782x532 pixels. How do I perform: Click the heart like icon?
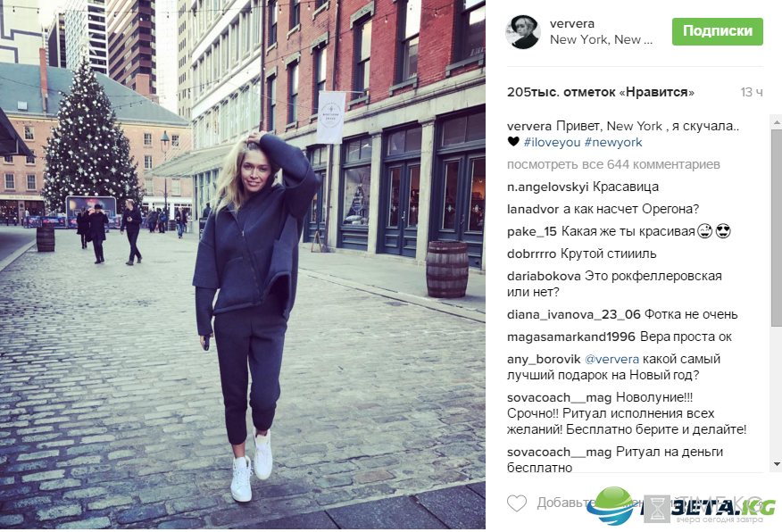[x=517, y=503]
